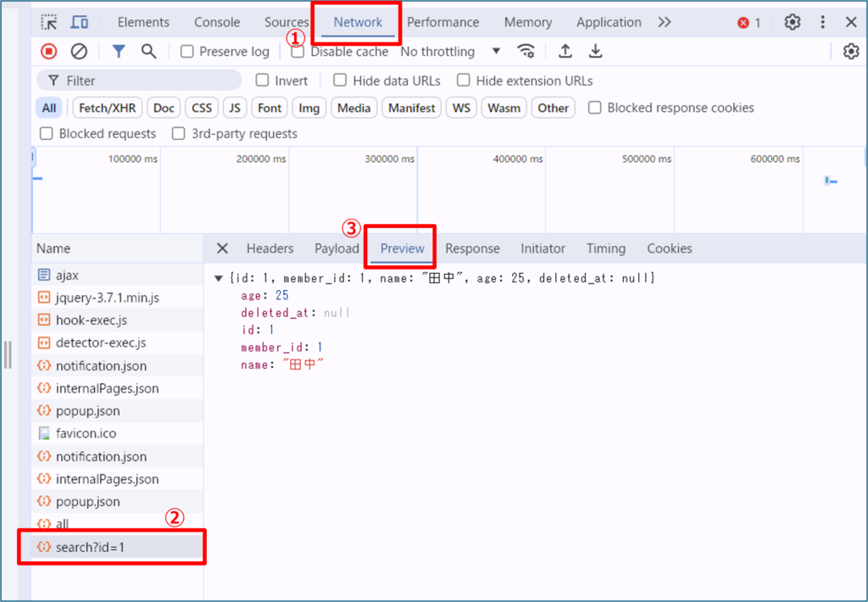868x602 pixels.
Task: Select the search?id=1 request
Action: tap(90, 547)
